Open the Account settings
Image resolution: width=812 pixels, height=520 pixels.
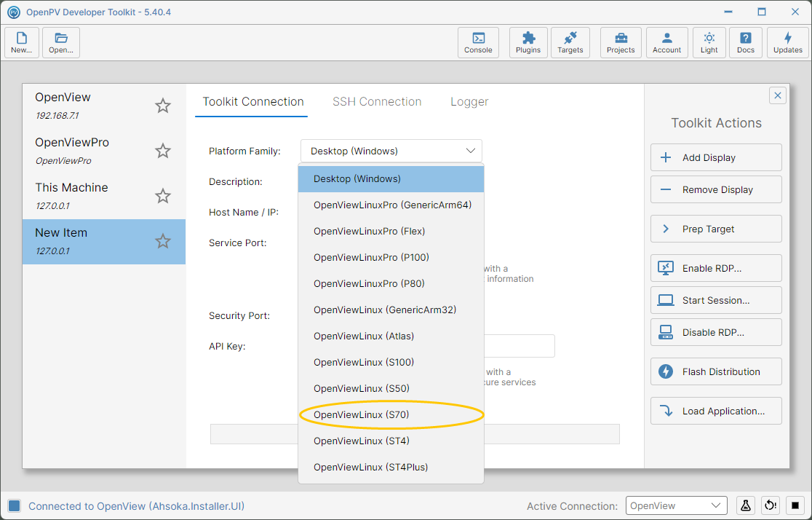pyautogui.click(x=667, y=42)
